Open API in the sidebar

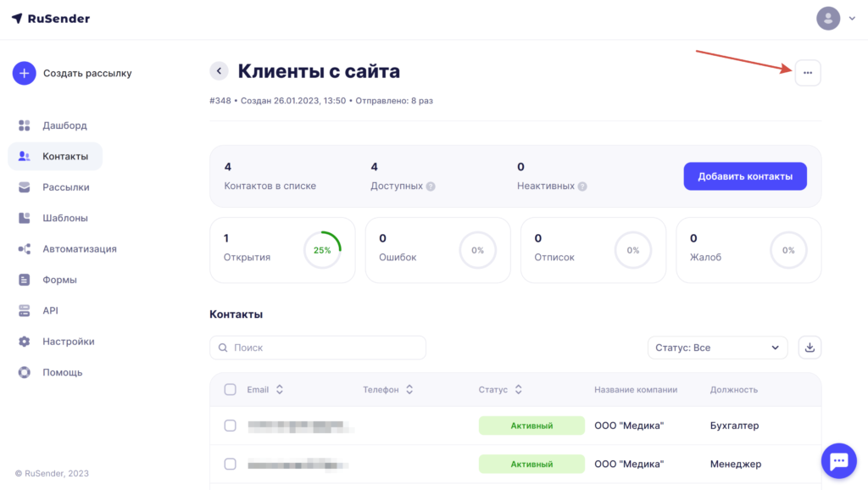pos(50,310)
